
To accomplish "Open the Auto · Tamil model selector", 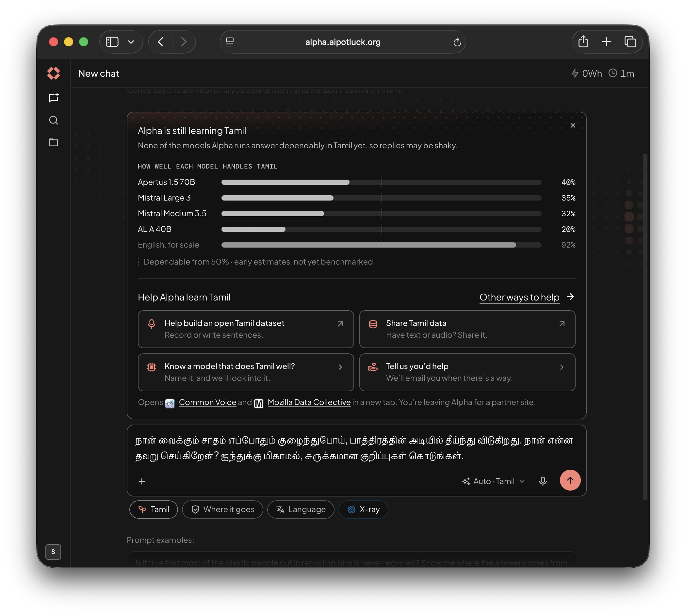I will click(x=494, y=481).
